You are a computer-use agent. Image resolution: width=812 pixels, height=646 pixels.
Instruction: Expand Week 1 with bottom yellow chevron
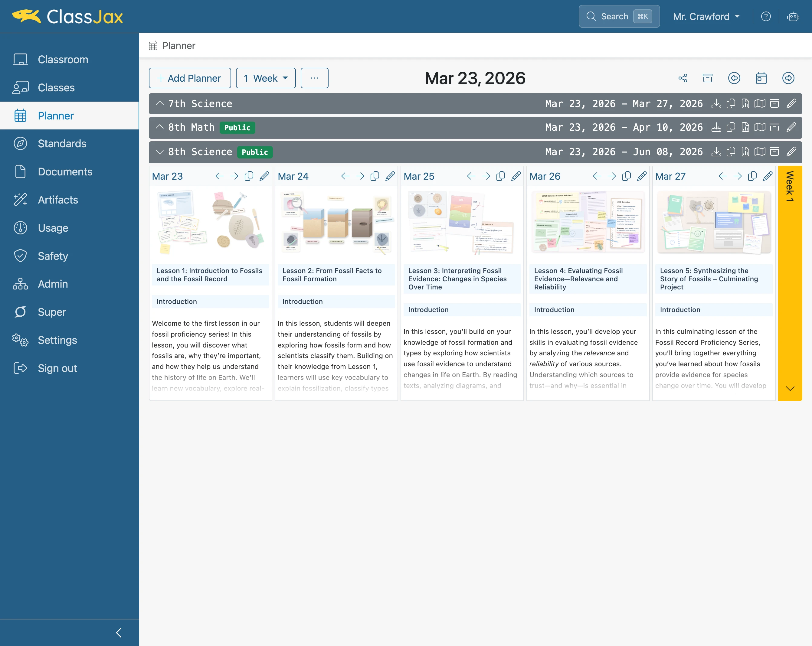pos(790,389)
